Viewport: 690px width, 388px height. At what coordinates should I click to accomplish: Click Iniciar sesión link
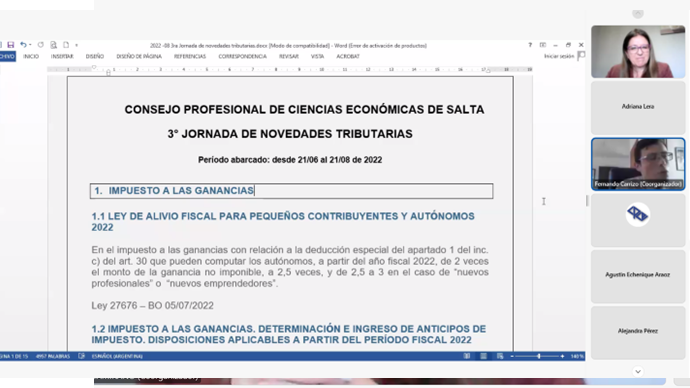(x=559, y=56)
